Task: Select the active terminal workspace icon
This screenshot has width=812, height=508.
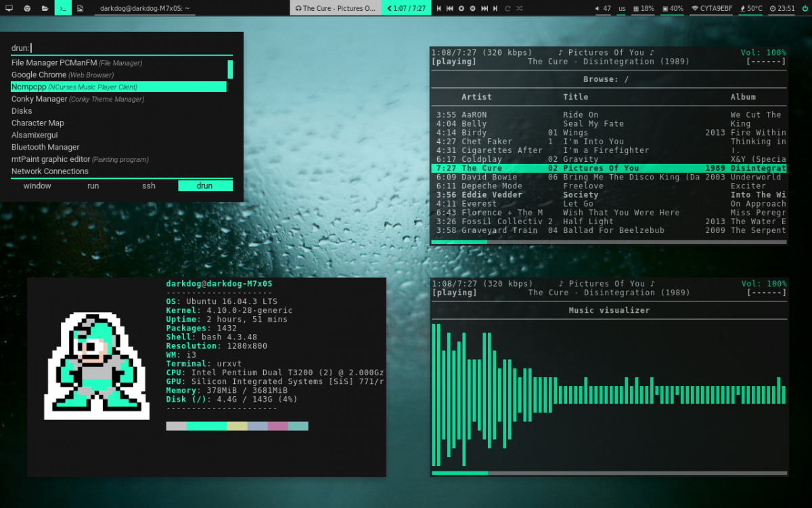Action: point(62,8)
